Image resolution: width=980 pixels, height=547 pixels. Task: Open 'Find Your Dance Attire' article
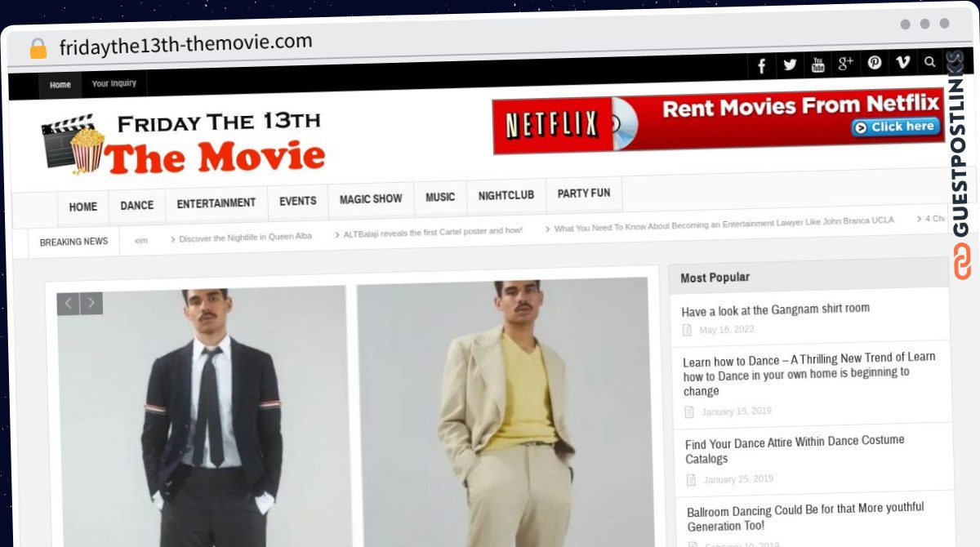tap(795, 449)
